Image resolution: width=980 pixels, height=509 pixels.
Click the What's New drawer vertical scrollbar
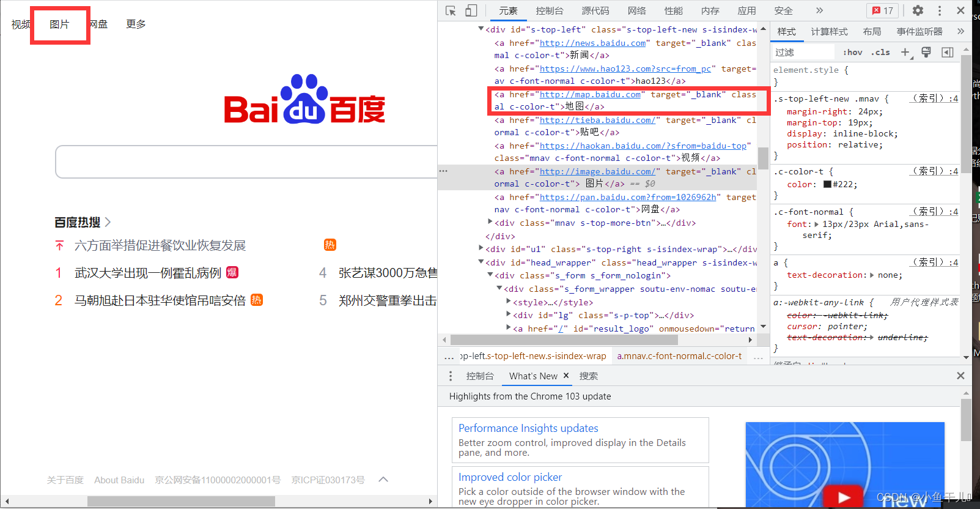[966, 419]
